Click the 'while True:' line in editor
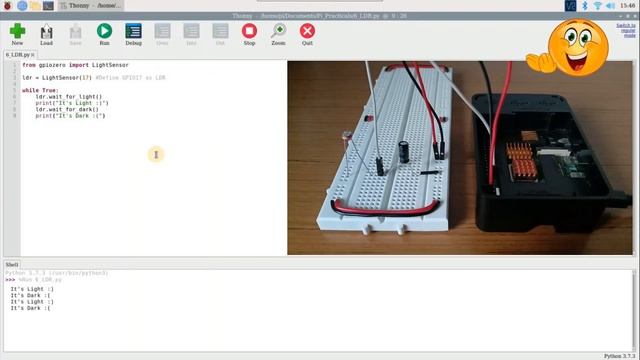This screenshot has width=640, height=360. [x=40, y=90]
